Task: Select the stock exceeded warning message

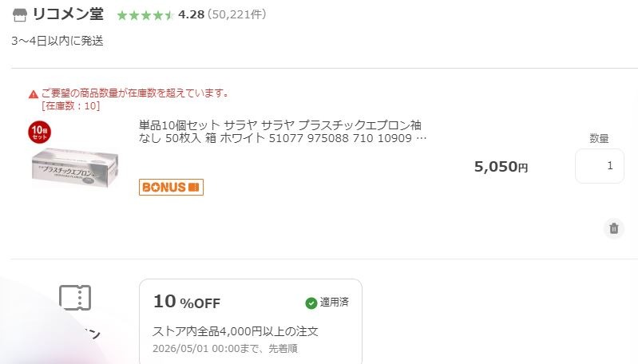Action: click(x=135, y=93)
